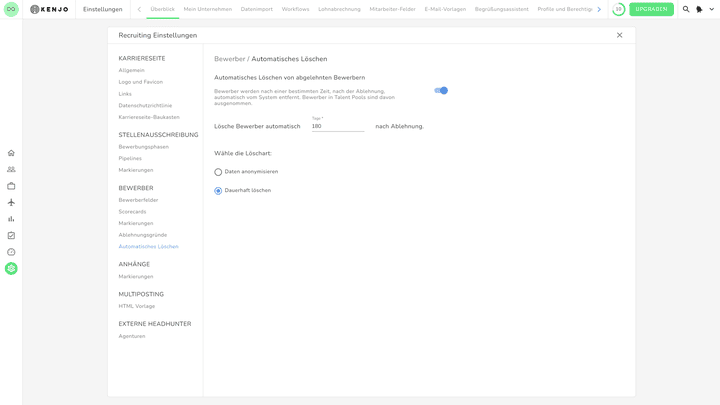
Task: Open the tasks checklist icon in sidebar
Action: pyautogui.click(x=11, y=236)
